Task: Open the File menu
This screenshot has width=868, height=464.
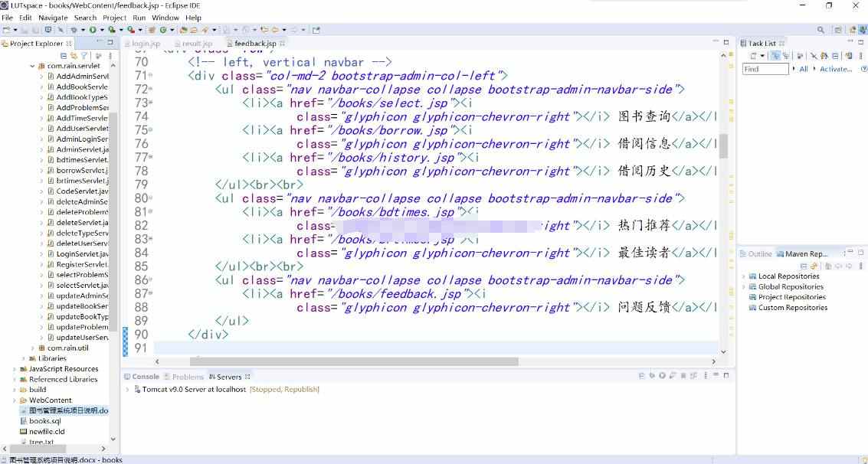Action: point(7,18)
